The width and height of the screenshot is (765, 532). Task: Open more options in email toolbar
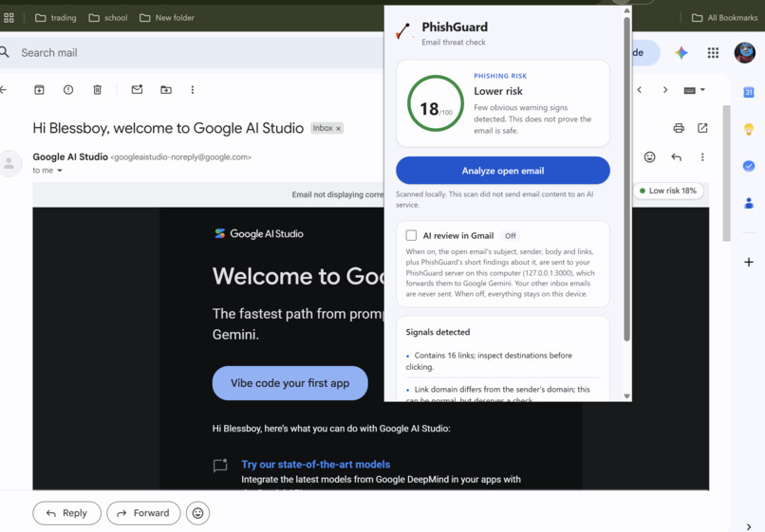coord(193,90)
